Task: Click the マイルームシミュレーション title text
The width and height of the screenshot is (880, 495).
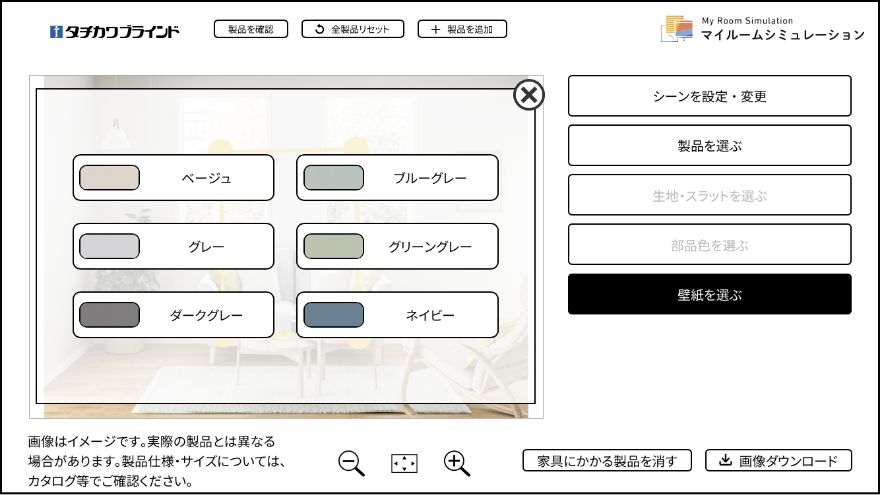Action: click(782, 35)
